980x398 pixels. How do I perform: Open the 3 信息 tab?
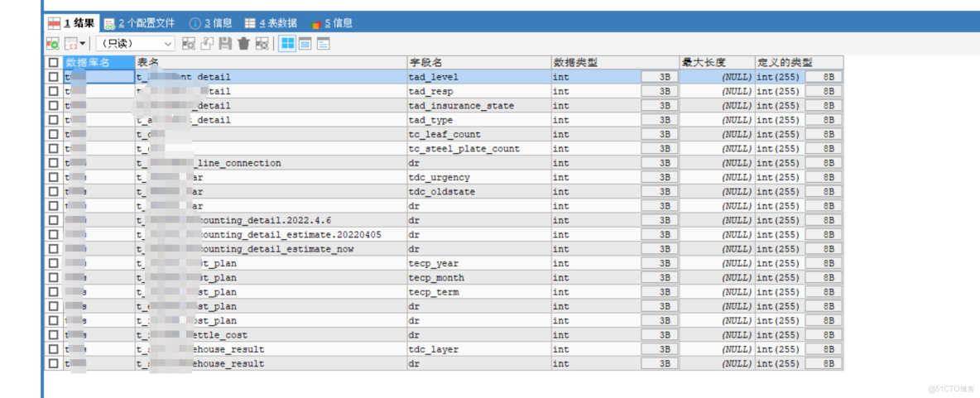(210, 23)
